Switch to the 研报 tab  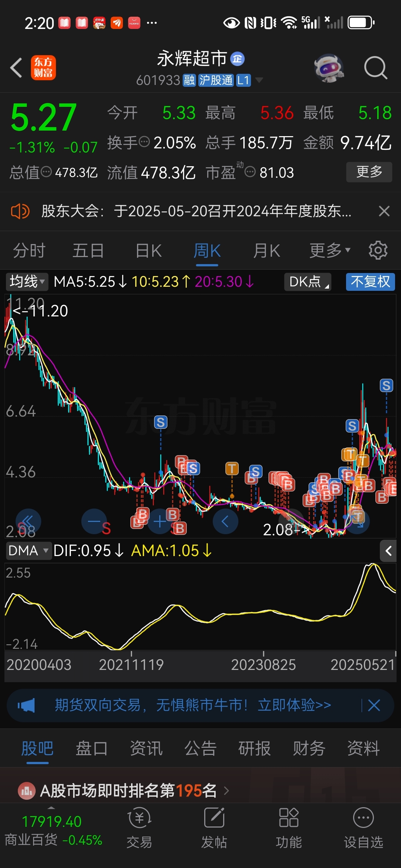[255, 748]
